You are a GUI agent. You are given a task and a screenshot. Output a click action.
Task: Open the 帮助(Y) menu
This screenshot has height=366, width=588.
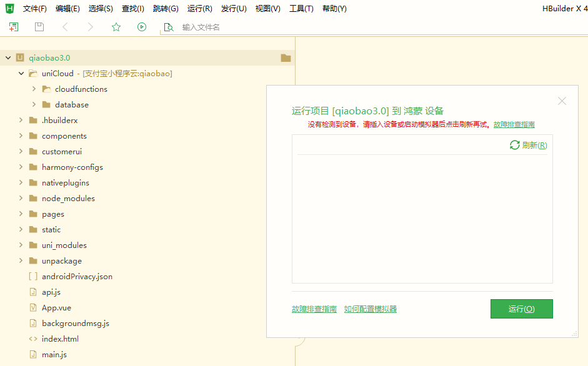[x=334, y=9]
